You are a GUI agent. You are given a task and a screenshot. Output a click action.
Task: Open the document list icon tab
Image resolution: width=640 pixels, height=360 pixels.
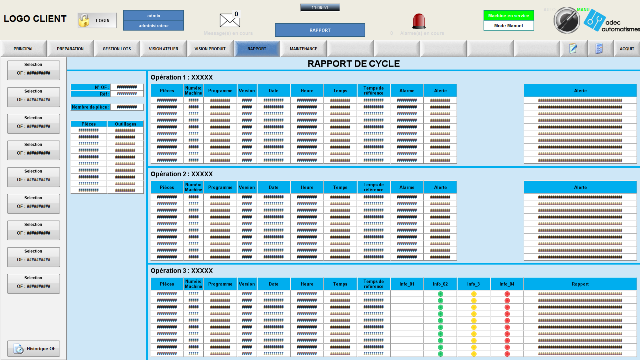click(x=599, y=49)
